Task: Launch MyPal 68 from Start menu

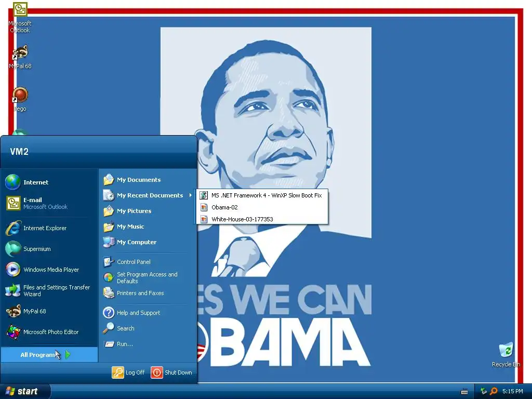Action: pos(49,311)
